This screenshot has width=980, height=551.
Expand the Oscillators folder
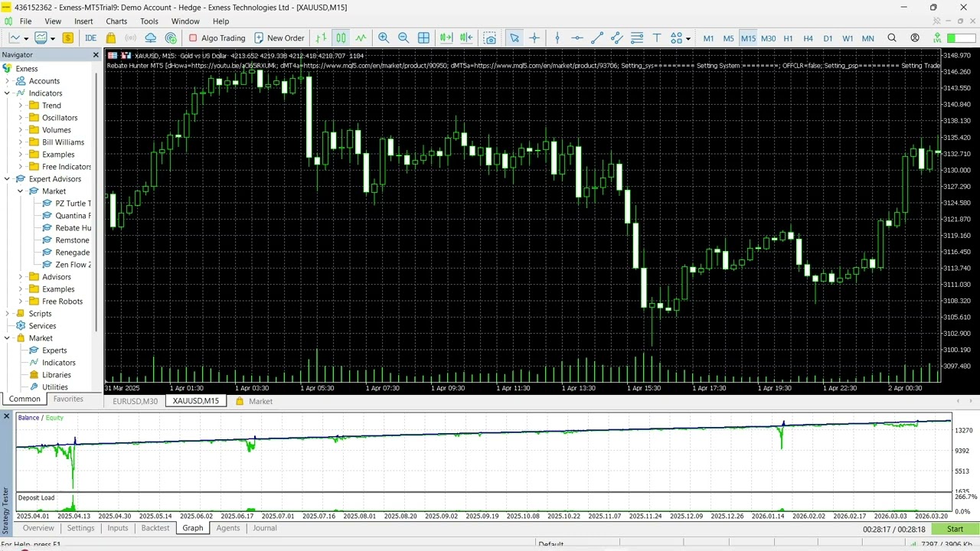click(x=21, y=118)
